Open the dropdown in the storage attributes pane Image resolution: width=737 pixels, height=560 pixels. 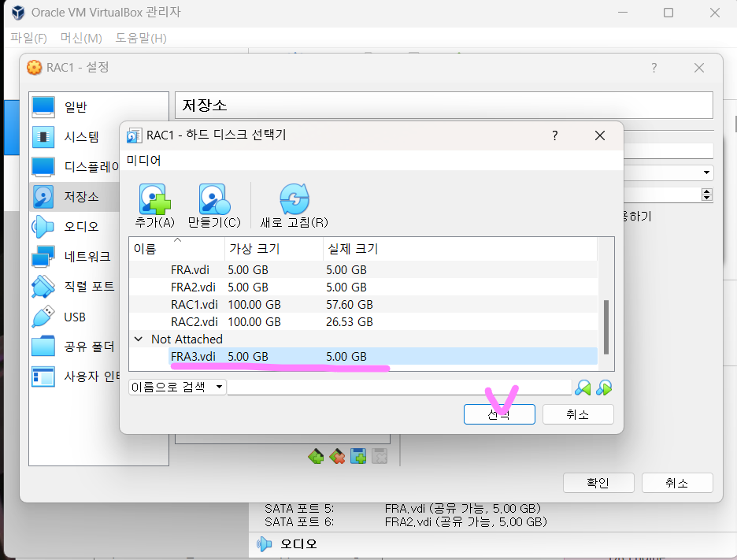click(x=706, y=172)
